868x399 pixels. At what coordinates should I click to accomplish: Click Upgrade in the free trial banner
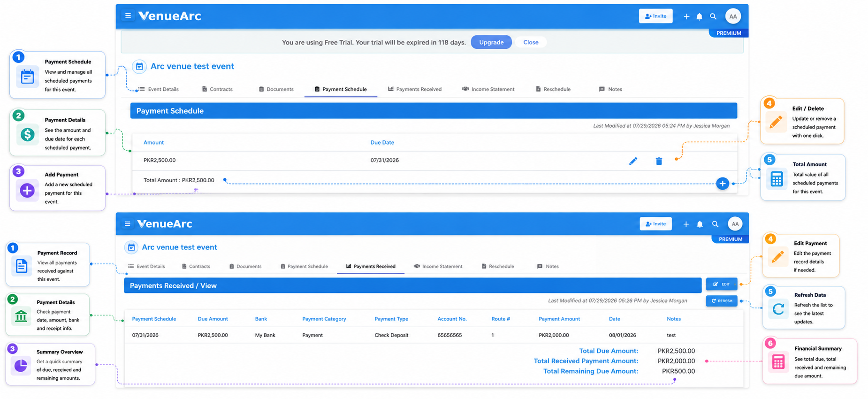pyautogui.click(x=491, y=42)
